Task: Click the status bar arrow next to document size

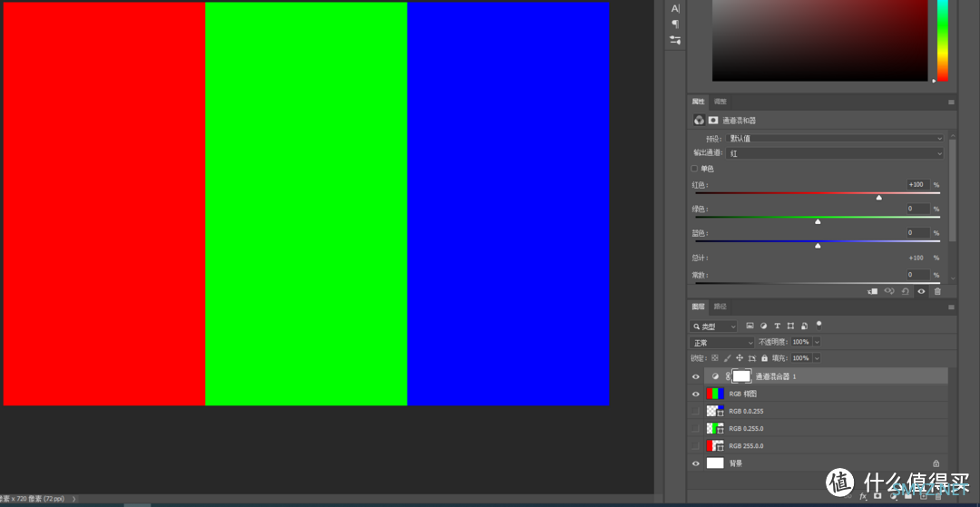Action: pos(73,499)
